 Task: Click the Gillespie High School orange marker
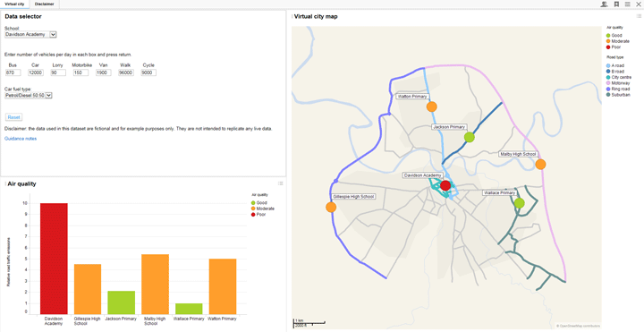coord(331,207)
